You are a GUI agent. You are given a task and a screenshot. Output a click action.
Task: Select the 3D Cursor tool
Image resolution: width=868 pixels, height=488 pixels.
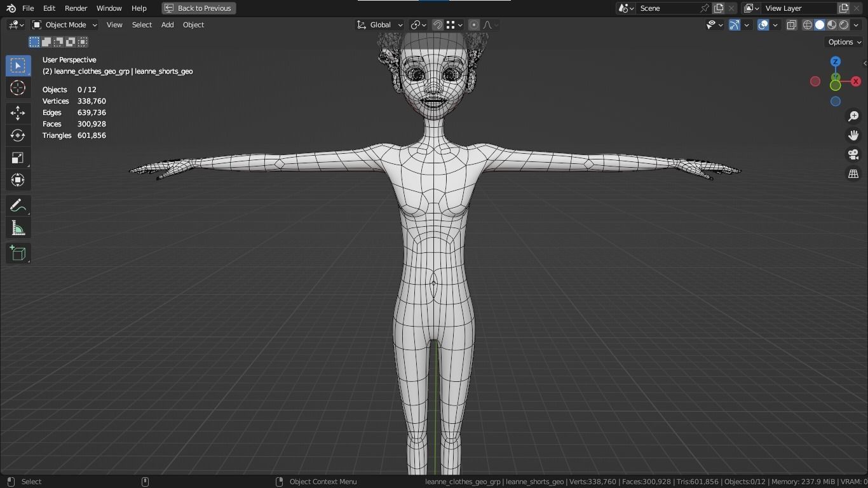(x=18, y=88)
